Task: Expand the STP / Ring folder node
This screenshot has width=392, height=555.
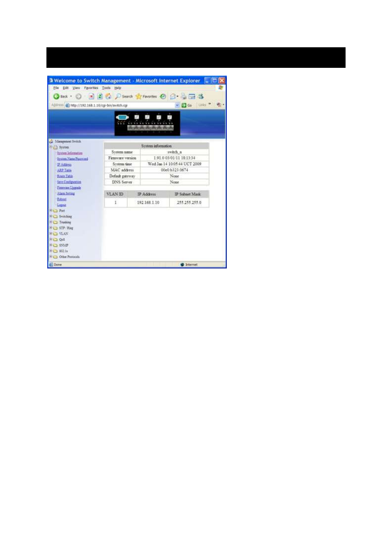Action: click(51, 228)
